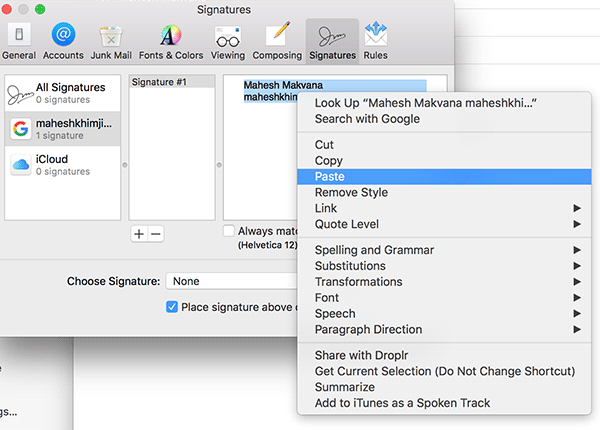Click the Mahesh Makvana signature text
The image size is (600, 430).
pyautogui.click(x=283, y=85)
